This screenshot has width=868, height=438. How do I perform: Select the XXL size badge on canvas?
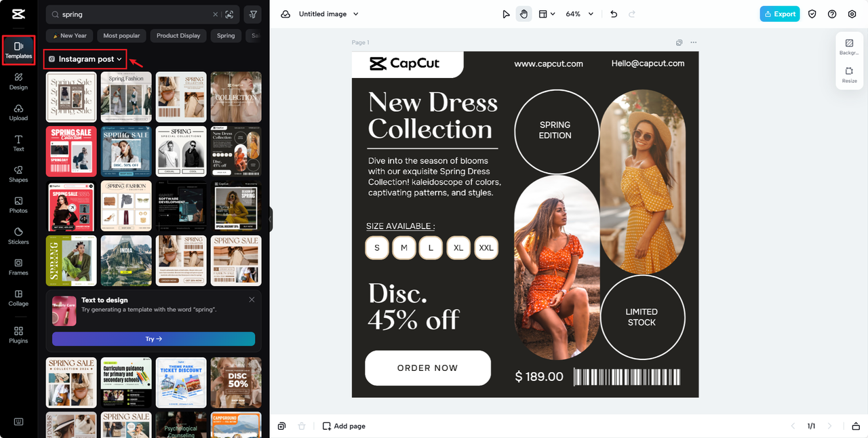pyautogui.click(x=486, y=248)
